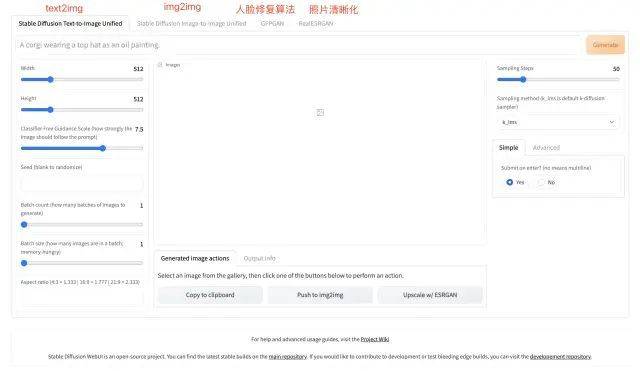Click the small Images label icon

[160, 64]
